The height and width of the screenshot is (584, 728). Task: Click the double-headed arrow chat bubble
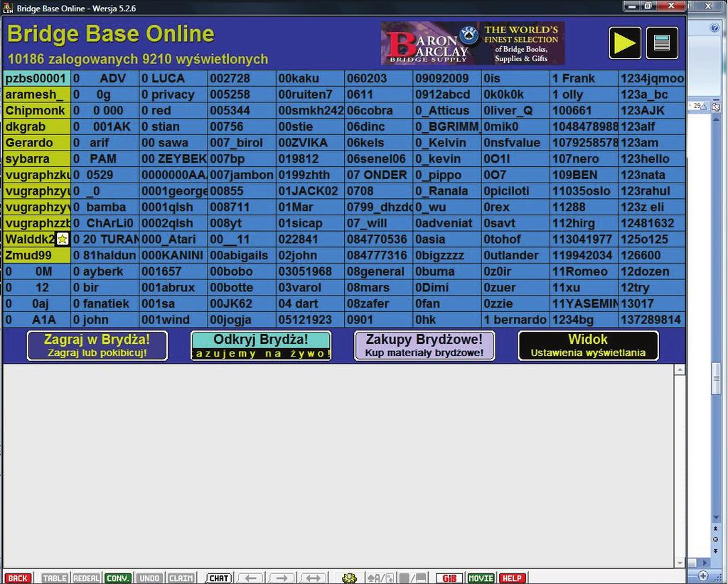313,578
